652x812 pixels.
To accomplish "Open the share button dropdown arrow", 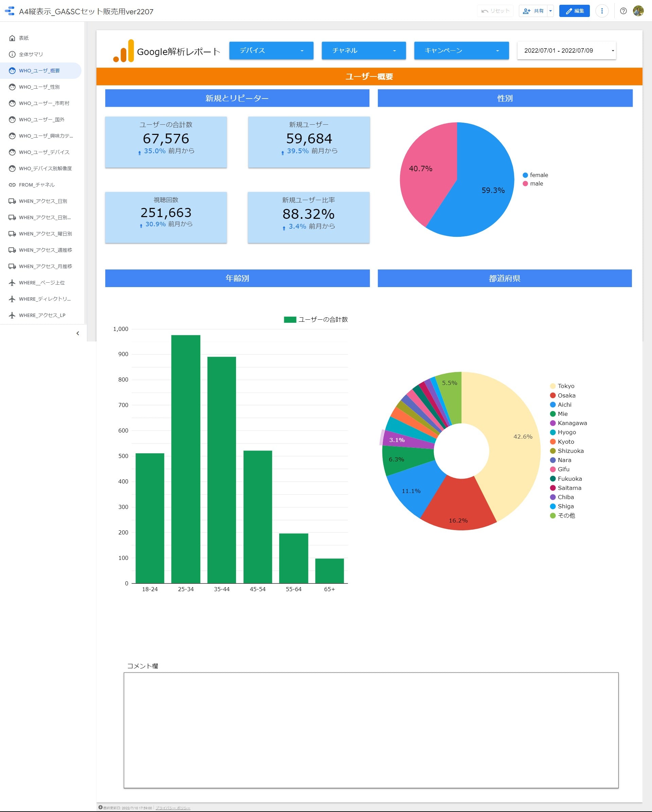I will pos(550,11).
